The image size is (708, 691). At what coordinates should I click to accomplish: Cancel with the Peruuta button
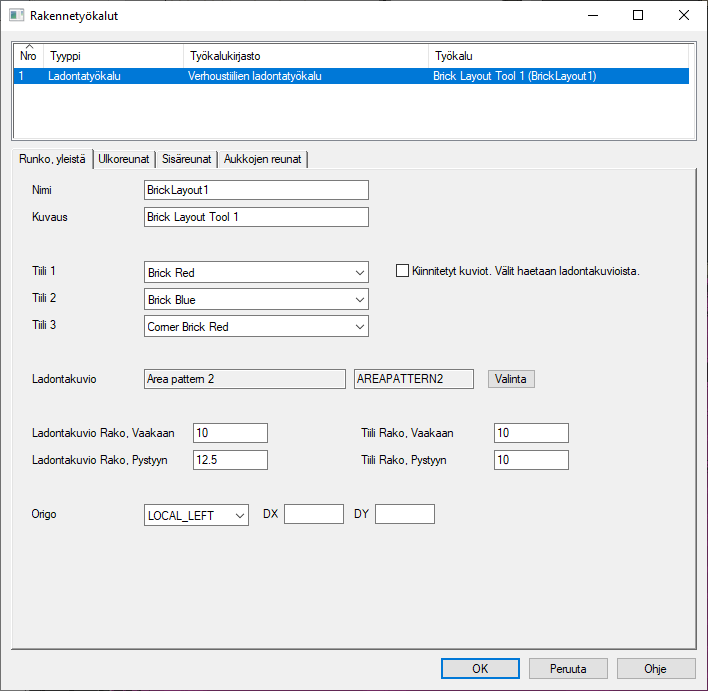click(568, 668)
